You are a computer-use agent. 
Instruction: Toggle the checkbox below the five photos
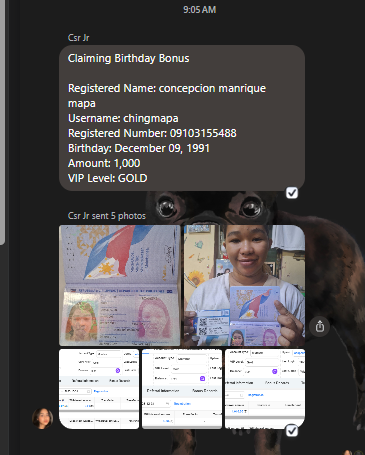(292, 431)
